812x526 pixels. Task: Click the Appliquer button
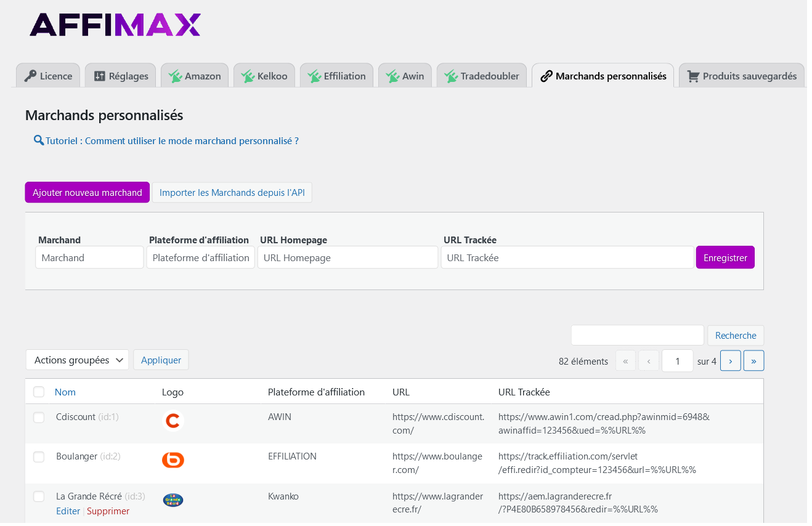(161, 360)
